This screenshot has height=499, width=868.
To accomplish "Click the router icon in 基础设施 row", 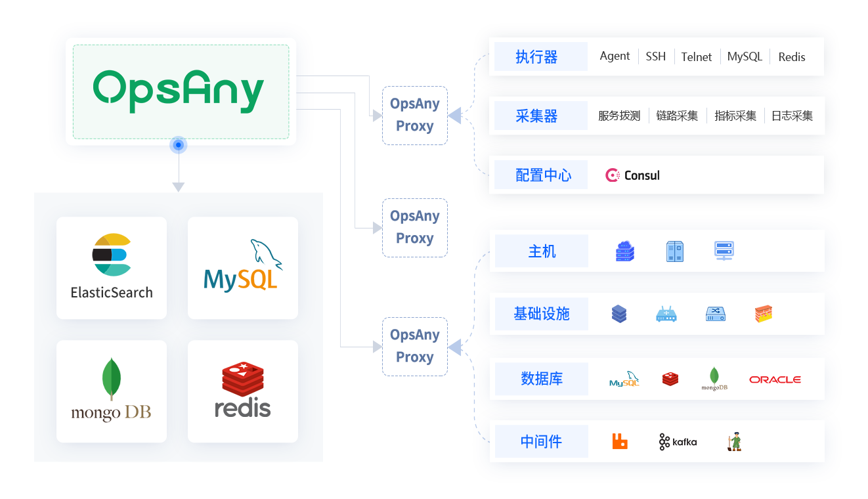I will point(666,314).
